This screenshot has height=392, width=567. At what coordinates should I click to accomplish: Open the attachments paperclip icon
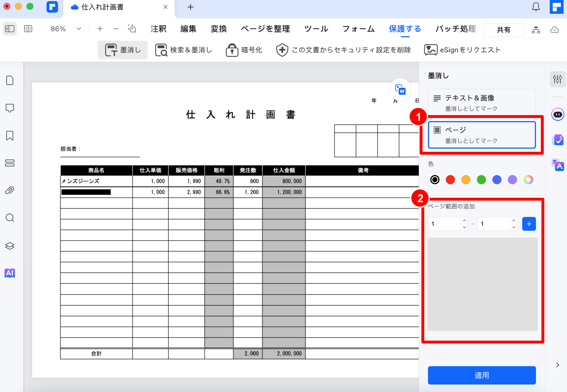(10, 190)
